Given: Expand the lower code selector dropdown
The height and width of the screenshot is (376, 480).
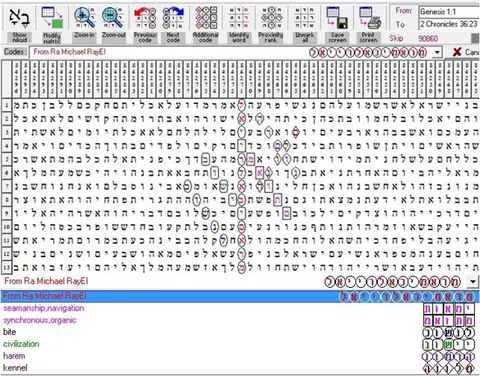Looking at the screenshot, I should 472,282.
